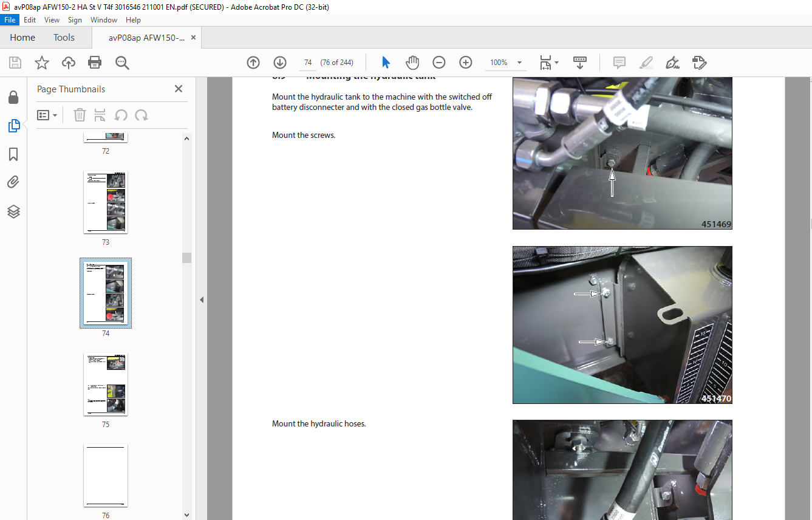Open the View menu
The image size is (812, 520).
coord(52,20)
